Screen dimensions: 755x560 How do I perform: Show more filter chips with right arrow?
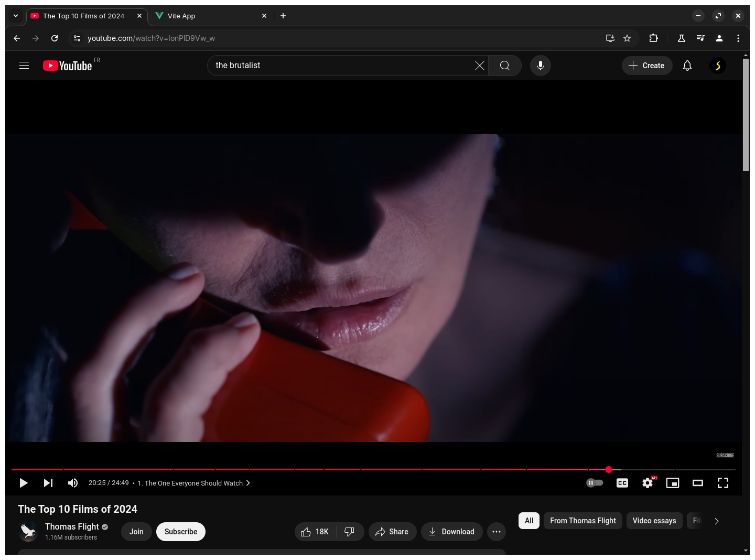716,521
